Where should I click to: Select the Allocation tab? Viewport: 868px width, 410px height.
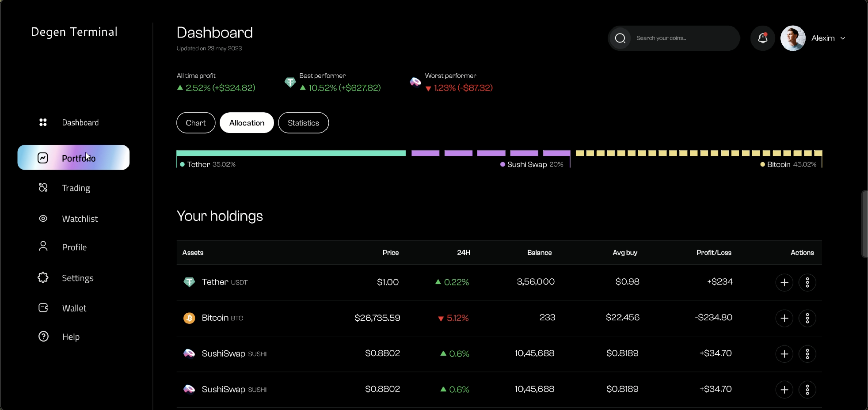246,123
